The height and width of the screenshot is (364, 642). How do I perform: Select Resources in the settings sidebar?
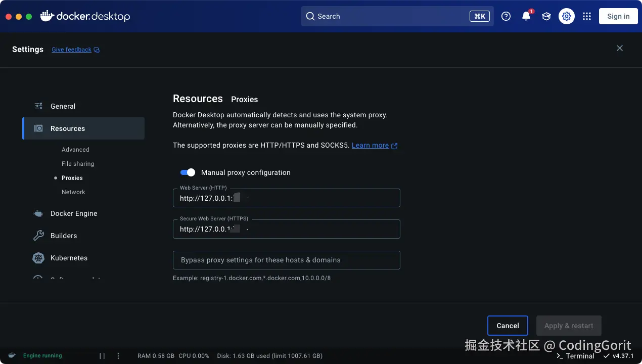(83, 128)
